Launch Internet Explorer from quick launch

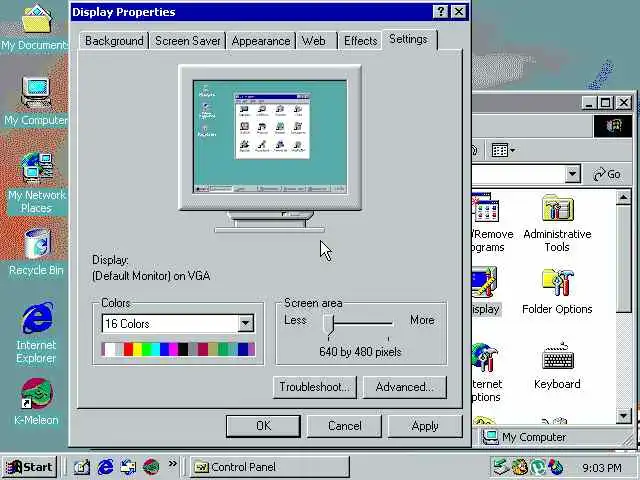pyautogui.click(x=105, y=467)
